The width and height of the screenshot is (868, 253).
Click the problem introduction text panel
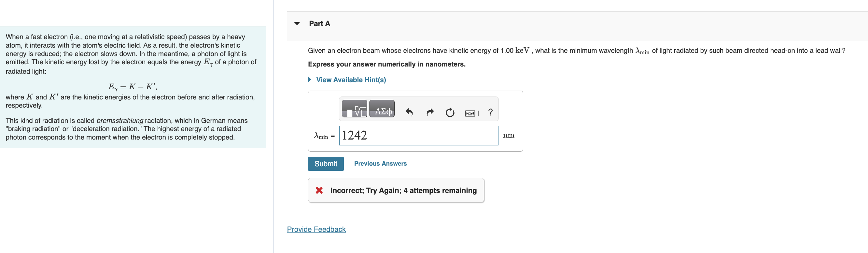tap(132, 88)
